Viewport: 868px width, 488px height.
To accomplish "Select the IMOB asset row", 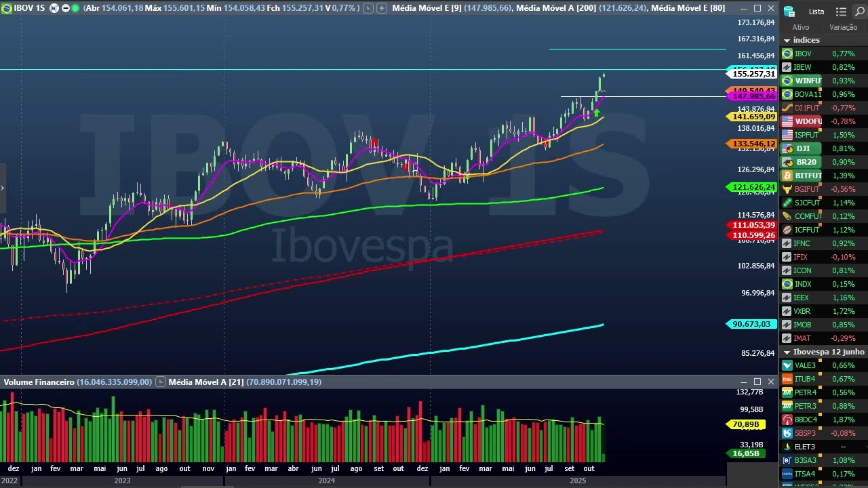I will [824, 325].
